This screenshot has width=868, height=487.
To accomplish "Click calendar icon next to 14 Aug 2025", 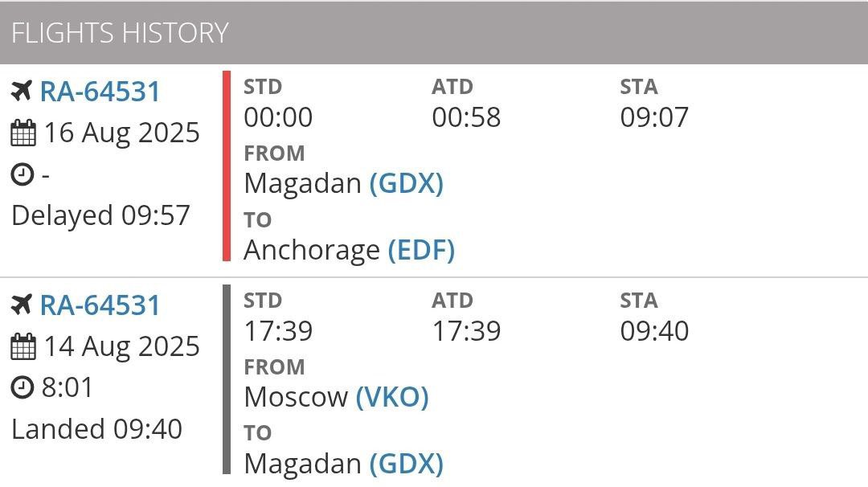I will point(23,346).
